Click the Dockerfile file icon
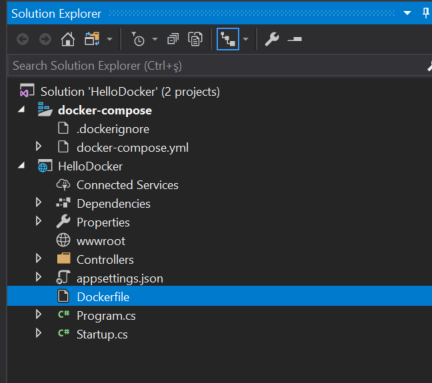Image resolution: width=432 pixels, height=383 pixels. (x=63, y=296)
